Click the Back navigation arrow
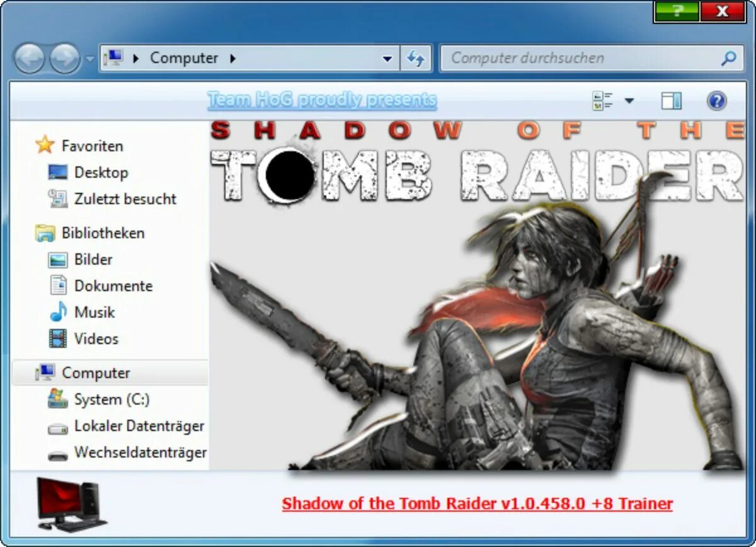 click(29, 59)
